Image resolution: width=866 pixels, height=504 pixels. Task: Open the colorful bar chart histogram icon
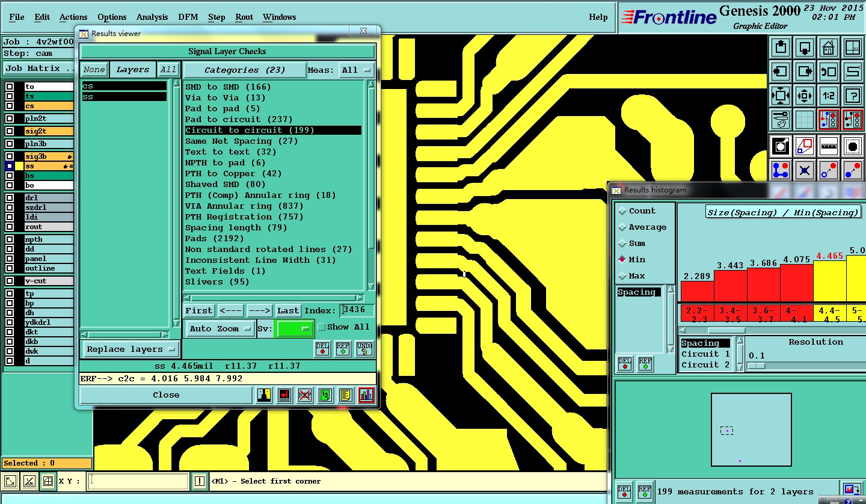point(366,395)
